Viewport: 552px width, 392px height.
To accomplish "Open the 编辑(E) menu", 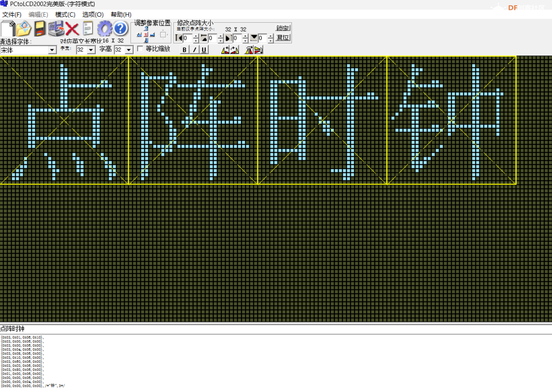I will [38, 15].
